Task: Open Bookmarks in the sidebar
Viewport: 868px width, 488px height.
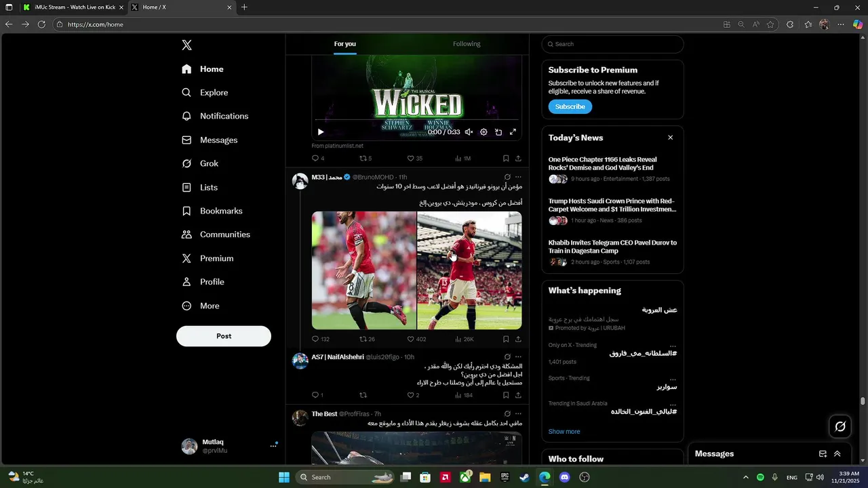Action: pos(212,211)
